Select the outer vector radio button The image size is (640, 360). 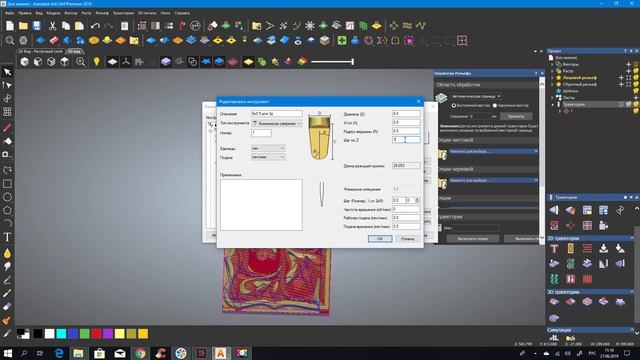coord(495,105)
